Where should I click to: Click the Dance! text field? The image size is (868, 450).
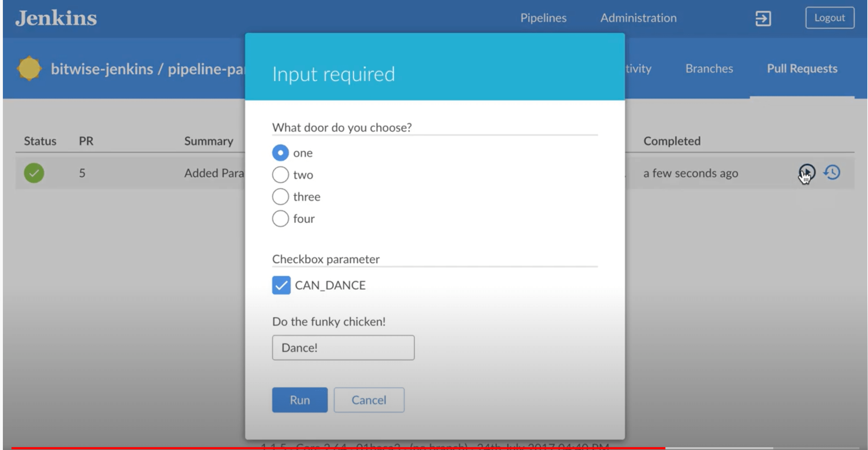(343, 348)
